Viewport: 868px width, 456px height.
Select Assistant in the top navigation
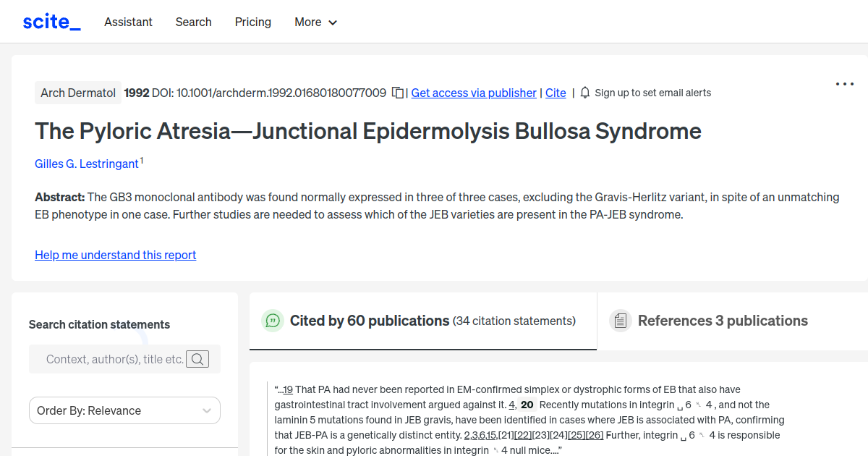(x=128, y=22)
